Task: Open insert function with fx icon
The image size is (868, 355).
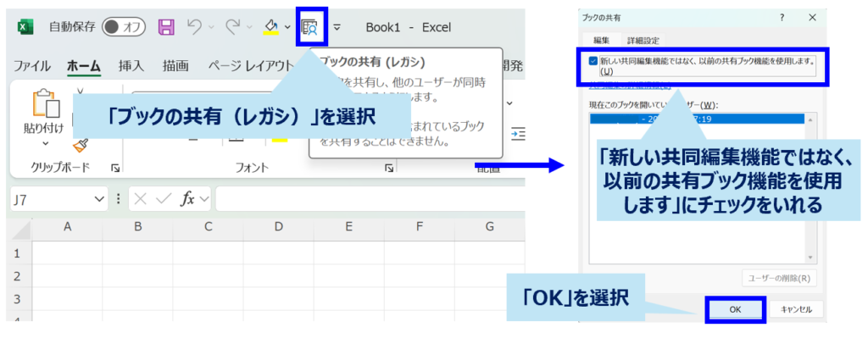Action: [x=187, y=199]
